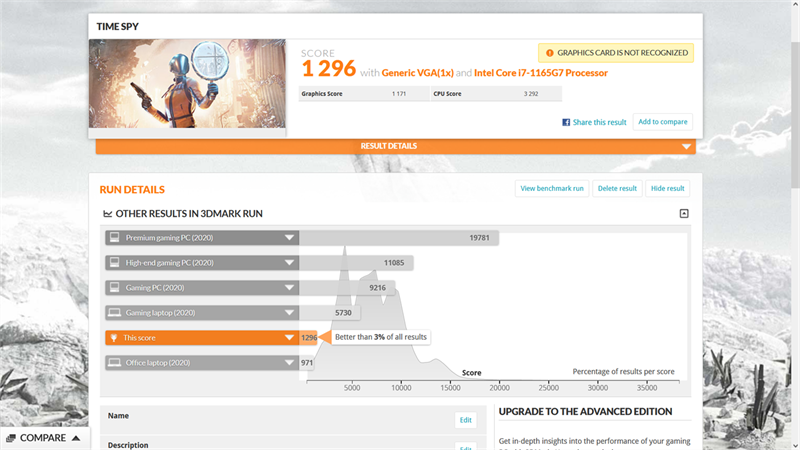The width and height of the screenshot is (800, 450).
Task: Click the Upgrade to the Advanced Edition heading
Action: tap(585, 412)
